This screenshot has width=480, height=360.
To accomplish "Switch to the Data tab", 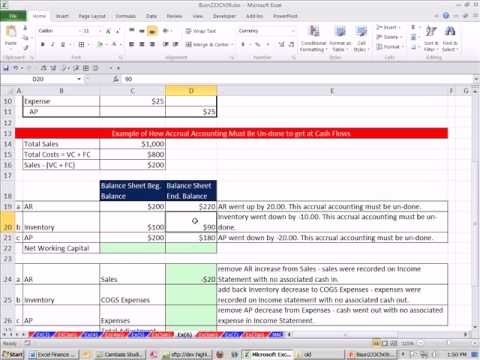I will (151, 16).
